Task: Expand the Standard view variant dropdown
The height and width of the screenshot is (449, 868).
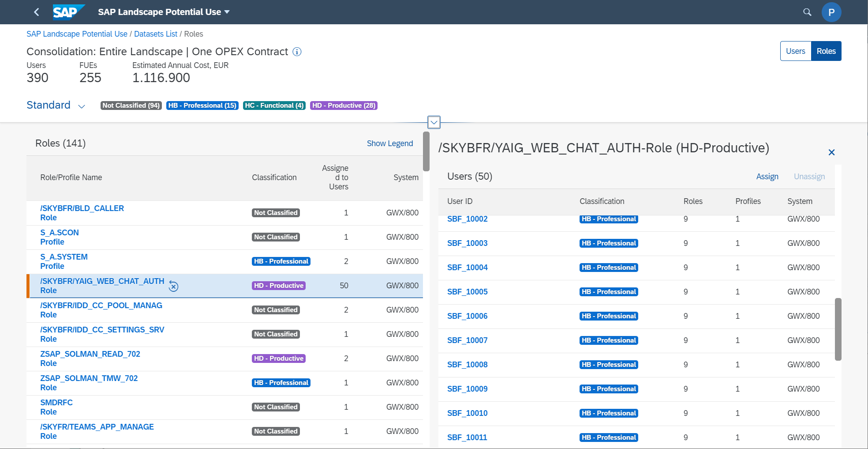Action: tap(81, 106)
